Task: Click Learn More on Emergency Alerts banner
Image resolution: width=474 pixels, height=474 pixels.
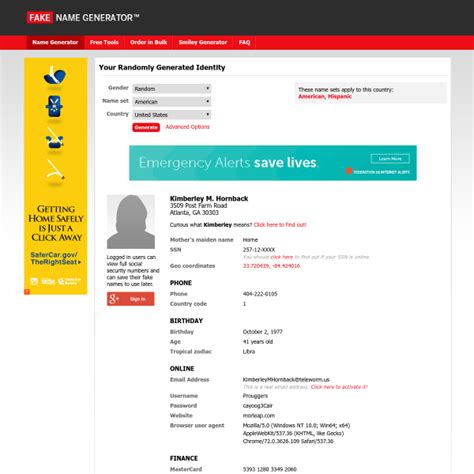Action: pos(390,159)
